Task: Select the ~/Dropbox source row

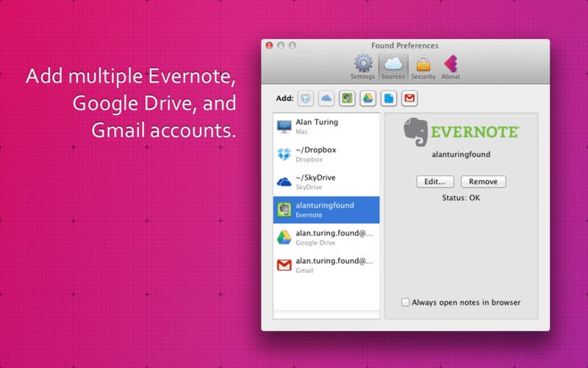Action: (326, 155)
